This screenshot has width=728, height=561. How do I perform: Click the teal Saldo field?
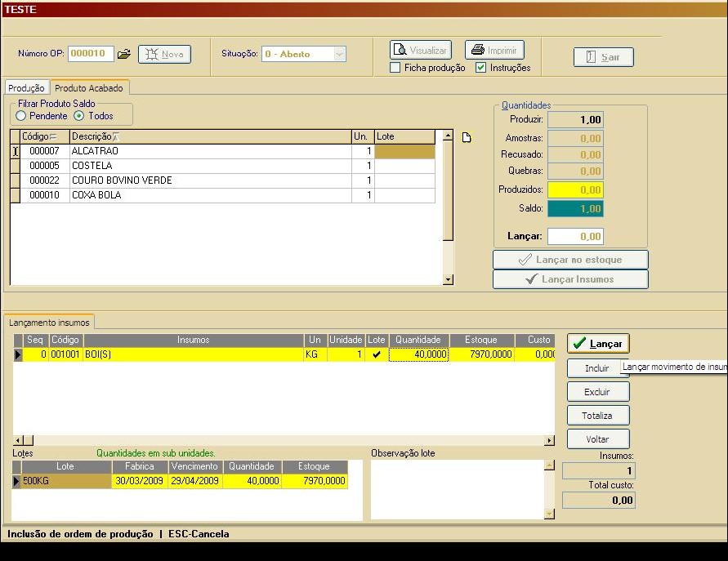point(575,209)
